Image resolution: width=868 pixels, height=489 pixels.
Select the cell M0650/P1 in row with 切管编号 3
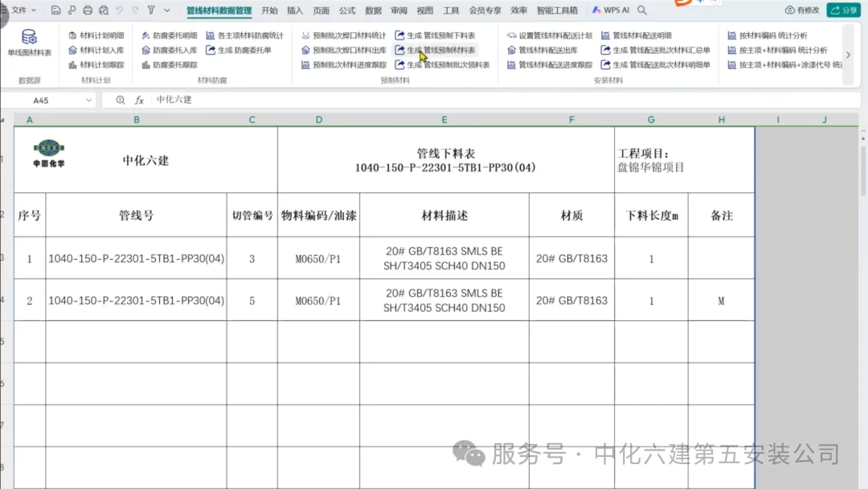[318, 259]
